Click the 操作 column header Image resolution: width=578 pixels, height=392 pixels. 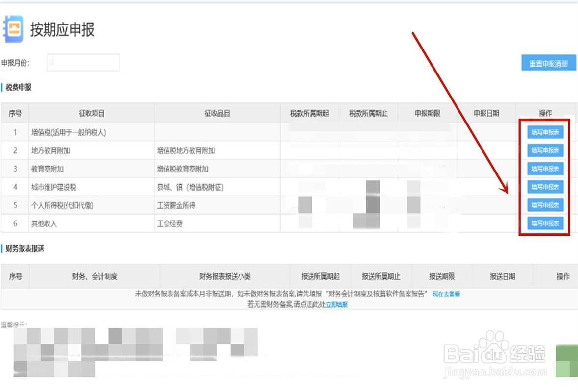coord(545,113)
